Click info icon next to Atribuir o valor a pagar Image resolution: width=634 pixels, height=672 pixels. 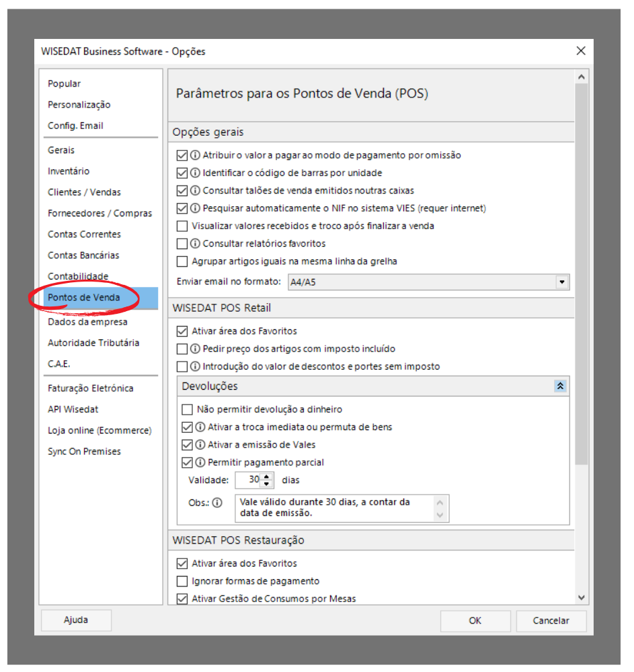(x=195, y=155)
